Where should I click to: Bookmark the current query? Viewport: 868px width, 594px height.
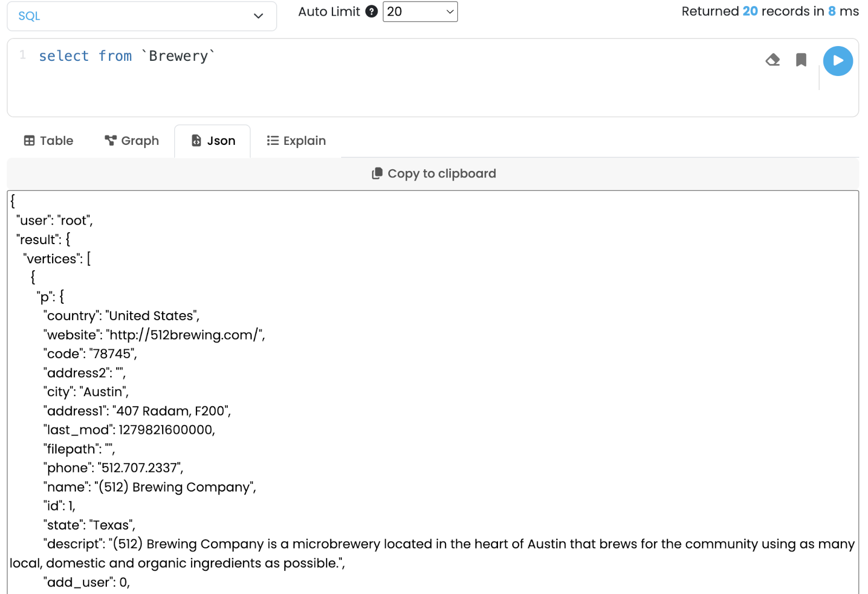801,60
